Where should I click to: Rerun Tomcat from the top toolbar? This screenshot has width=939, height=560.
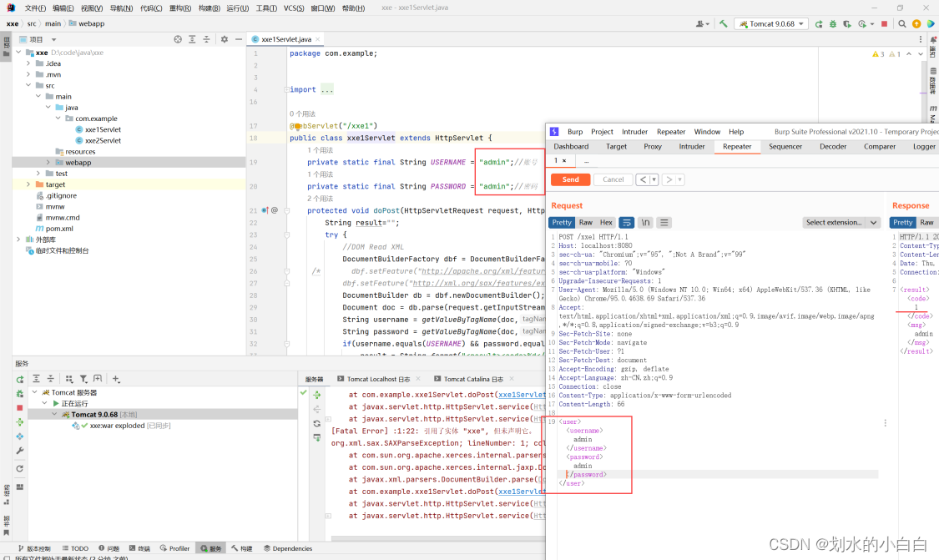(x=819, y=24)
